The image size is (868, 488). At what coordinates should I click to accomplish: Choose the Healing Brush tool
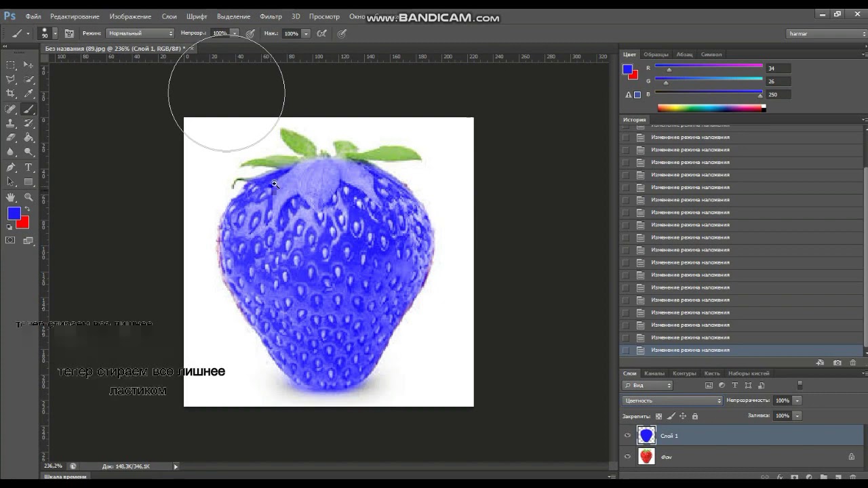pos(11,109)
